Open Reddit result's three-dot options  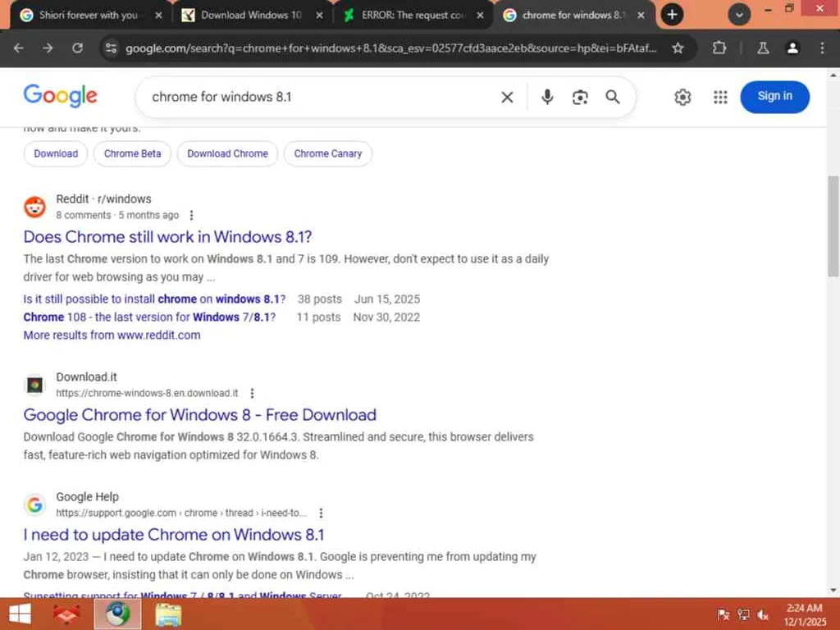pyautogui.click(x=191, y=215)
